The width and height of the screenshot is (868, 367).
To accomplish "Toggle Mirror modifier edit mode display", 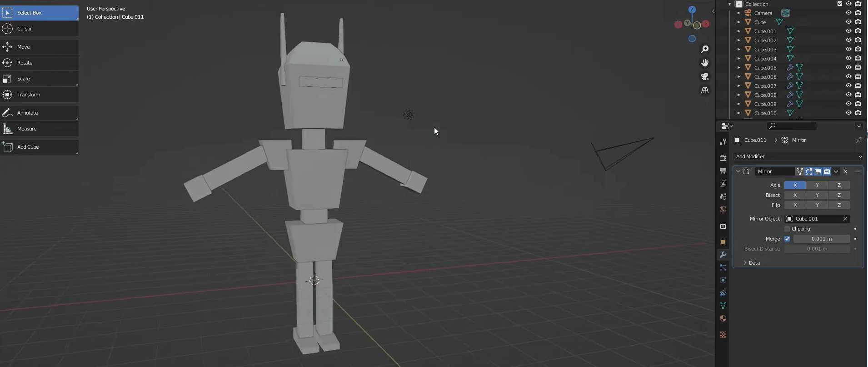I will coord(809,171).
